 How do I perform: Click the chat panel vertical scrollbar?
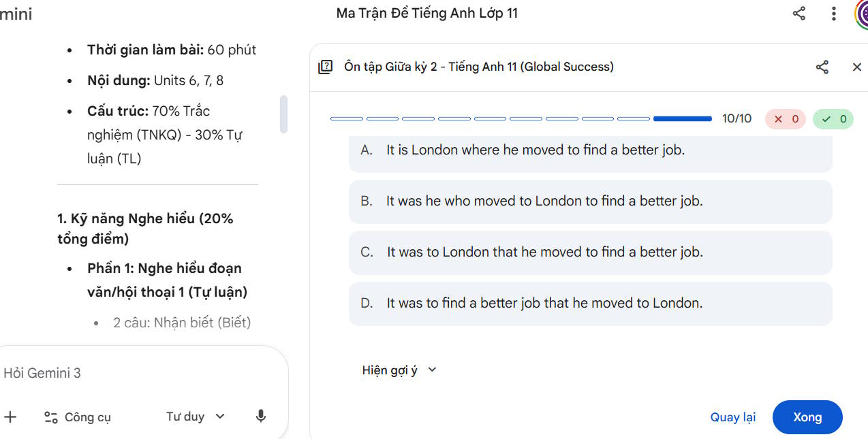pos(283,114)
